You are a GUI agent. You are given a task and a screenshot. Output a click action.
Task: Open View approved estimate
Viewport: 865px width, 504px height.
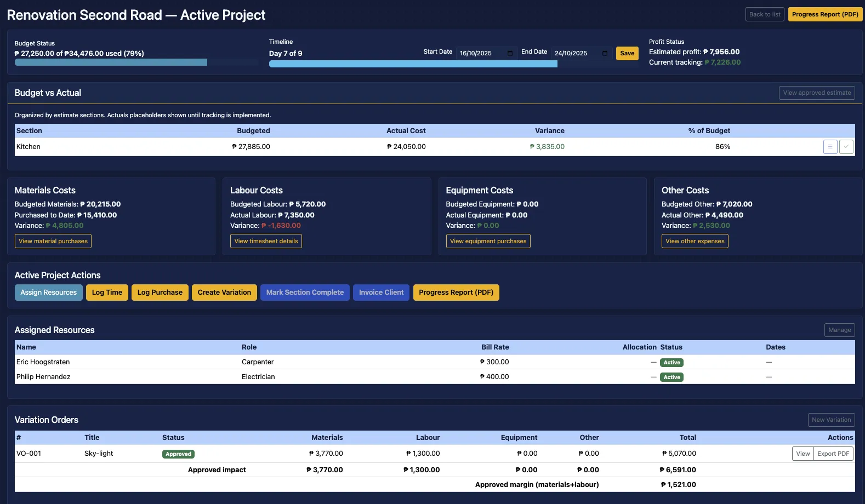[817, 93]
